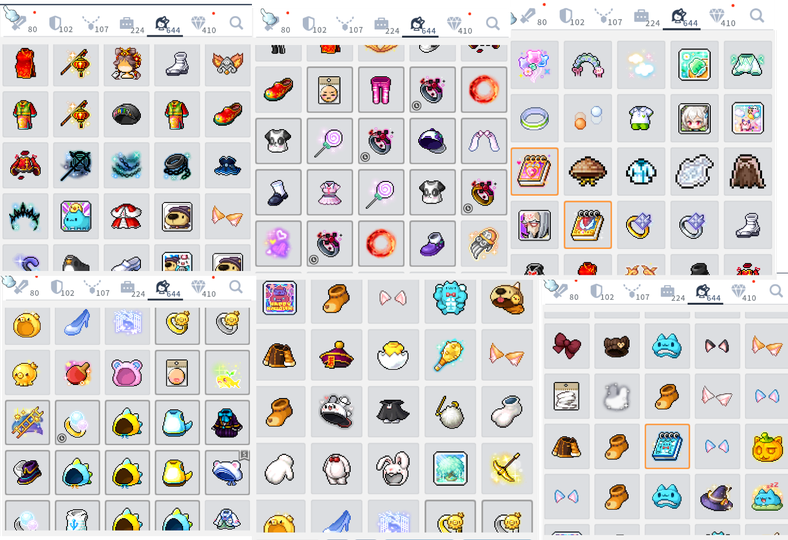Image resolution: width=788 pixels, height=540 pixels.
Task: Select the teal spiky crown item
Action: tap(25, 216)
